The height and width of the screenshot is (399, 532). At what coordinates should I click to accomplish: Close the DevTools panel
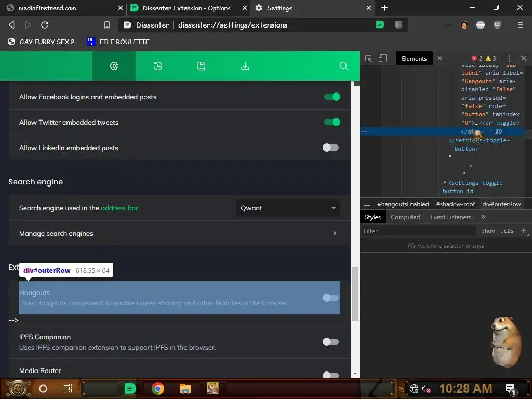pos(524,58)
